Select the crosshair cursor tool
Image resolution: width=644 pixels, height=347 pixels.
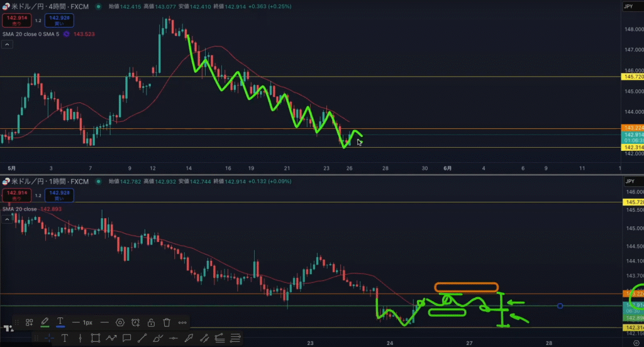pos(49,338)
